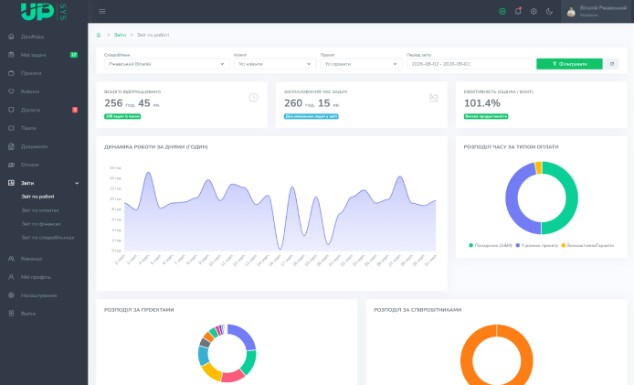Open notifications bell in top bar

(x=518, y=11)
